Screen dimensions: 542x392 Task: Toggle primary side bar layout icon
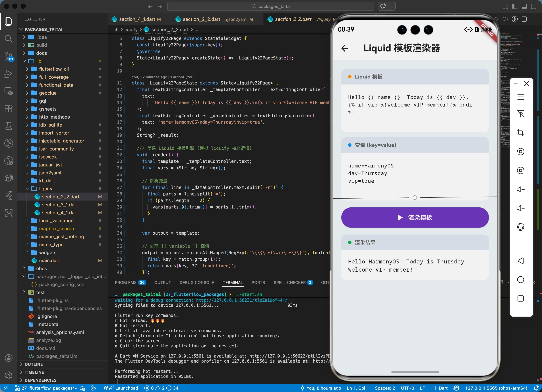tap(515, 7)
